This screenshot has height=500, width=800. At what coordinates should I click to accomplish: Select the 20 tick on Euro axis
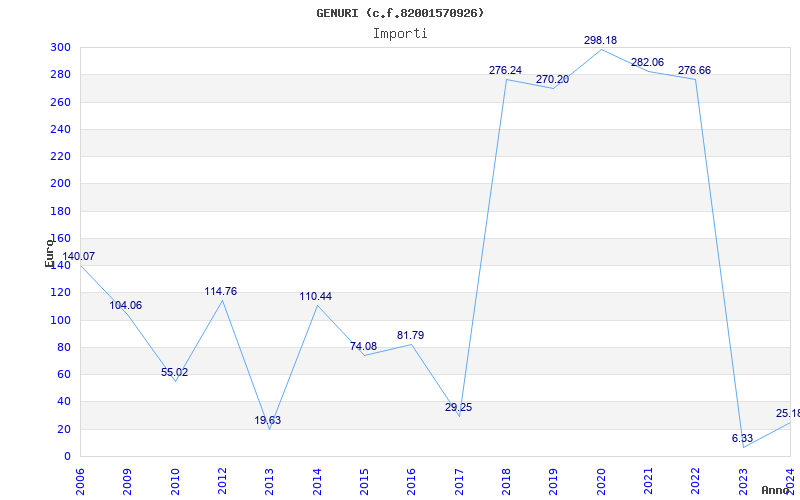63,429
